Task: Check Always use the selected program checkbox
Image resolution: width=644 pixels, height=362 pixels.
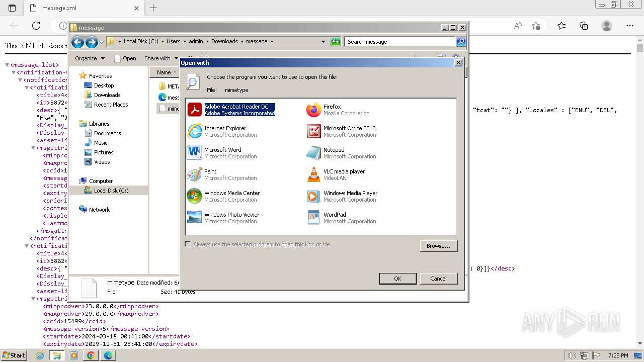Action: point(188,244)
